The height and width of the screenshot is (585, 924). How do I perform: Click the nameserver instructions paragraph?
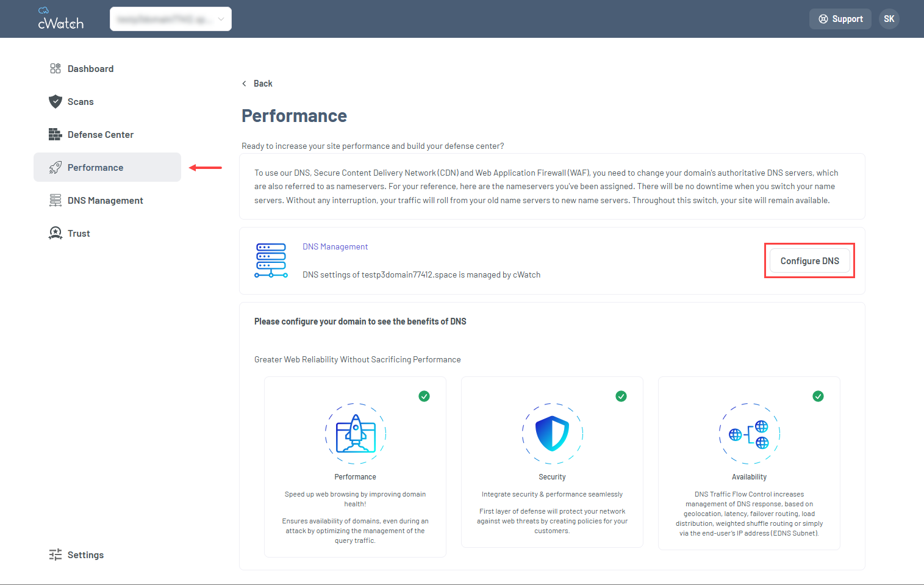(546, 187)
